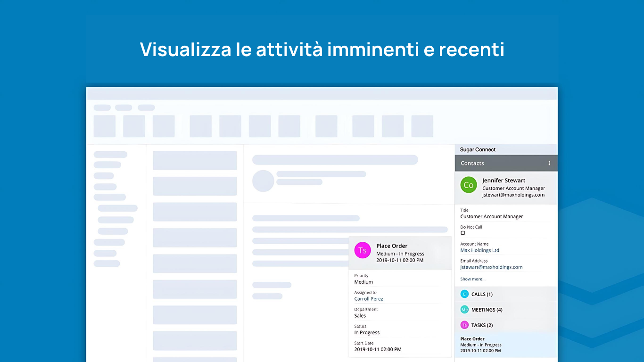
Task: Click the small pink Ts icon beside TASKS (2)
Action: [x=464, y=325]
